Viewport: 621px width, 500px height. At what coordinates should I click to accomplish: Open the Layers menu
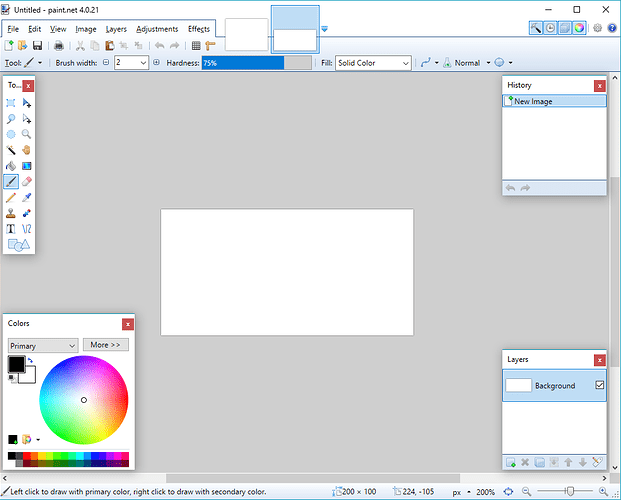click(116, 29)
